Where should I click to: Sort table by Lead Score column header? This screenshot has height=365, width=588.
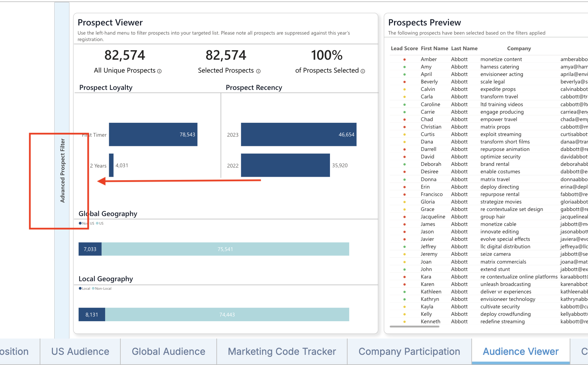(404, 49)
